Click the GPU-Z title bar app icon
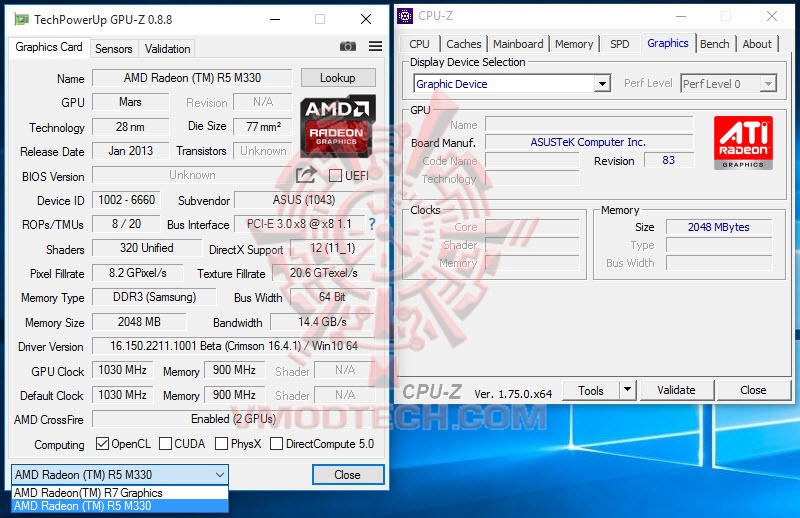The height and width of the screenshot is (518, 800). click(x=21, y=20)
